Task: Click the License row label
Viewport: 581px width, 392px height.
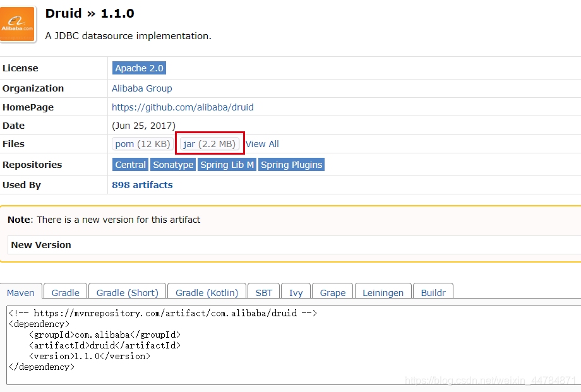Action: 20,68
